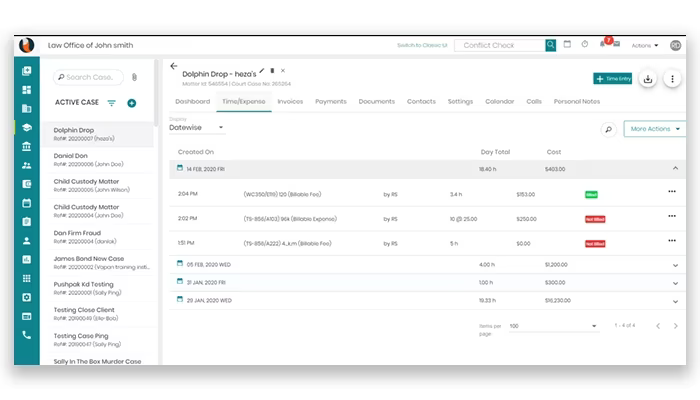700x400 pixels.
Task: Open options for the 2:04 PM entry
Action: click(x=672, y=192)
